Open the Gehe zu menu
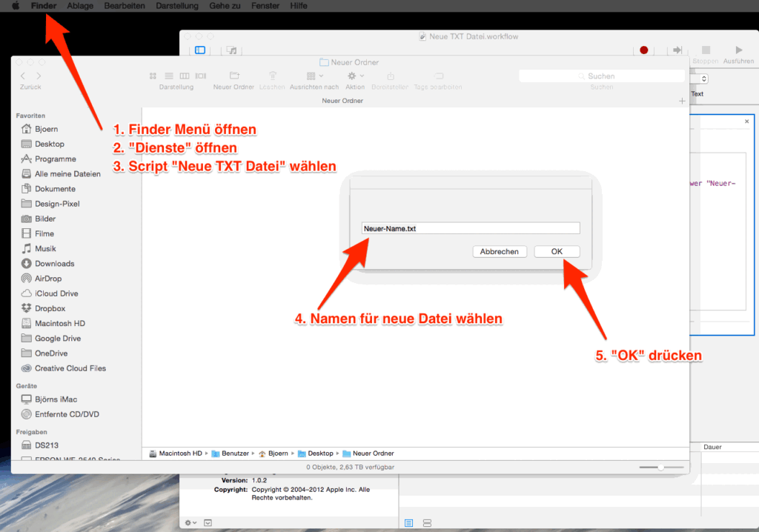The image size is (759, 532). tap(224, 6)
